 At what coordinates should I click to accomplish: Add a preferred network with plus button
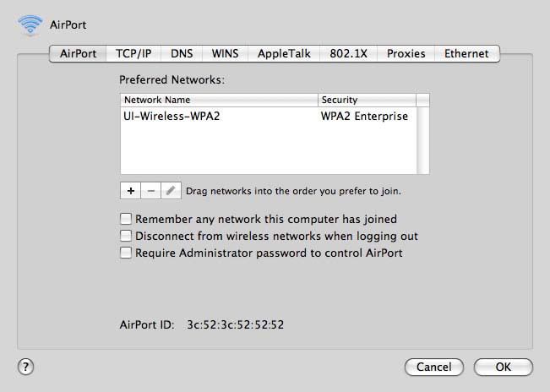point(130,191)
